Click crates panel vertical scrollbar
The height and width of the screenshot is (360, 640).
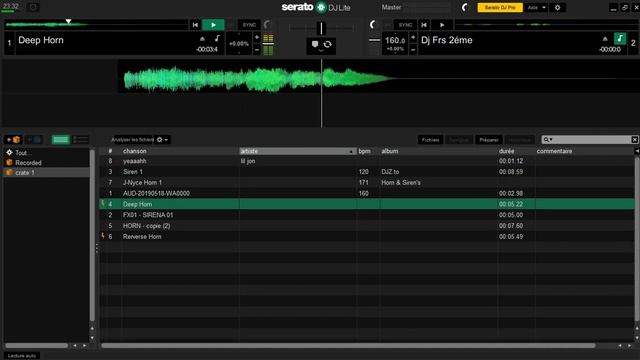coord(92,235)
